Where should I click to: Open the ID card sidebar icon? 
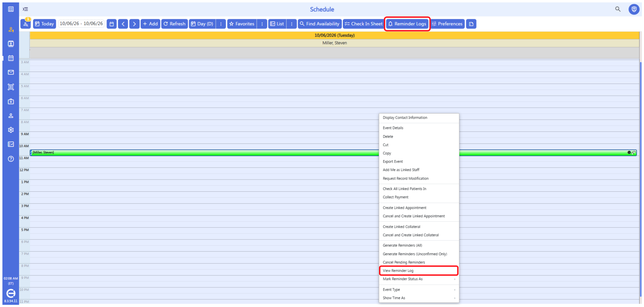[x=11, y=44]
